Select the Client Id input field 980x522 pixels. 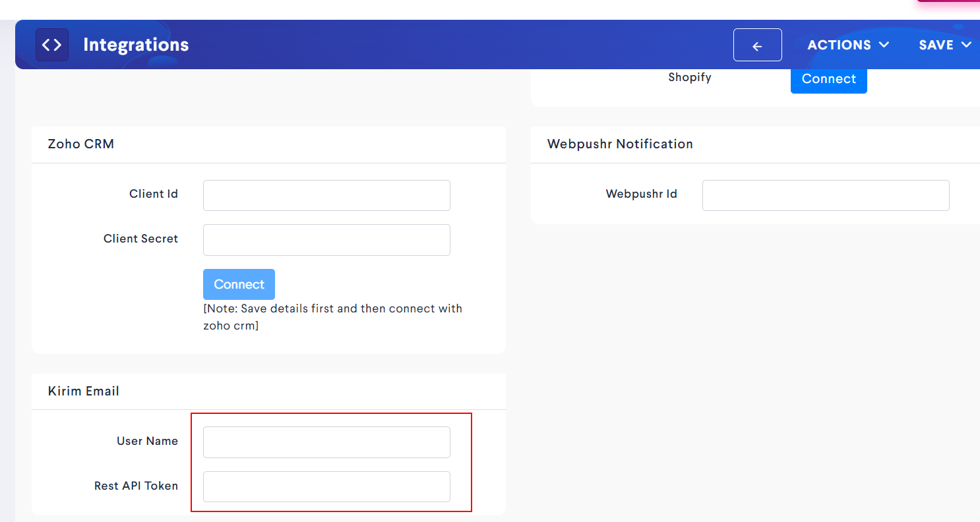[x=326, y=195]
